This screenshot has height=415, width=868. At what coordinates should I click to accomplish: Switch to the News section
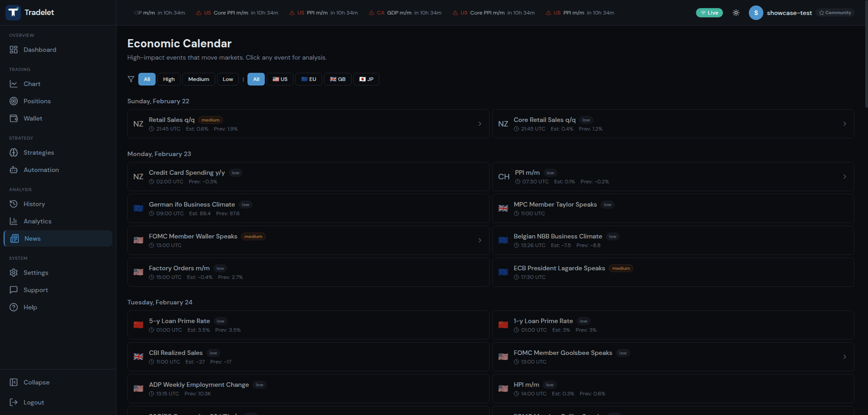(x=32, y=238)
